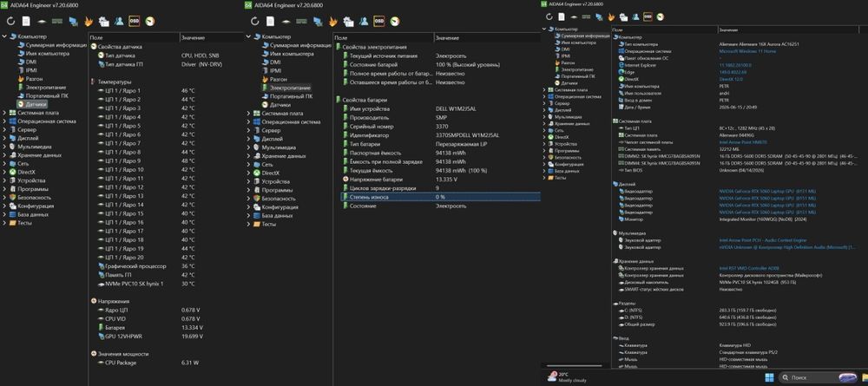Click the gauge icon after OSD in the left toolbar
Viewport: 868px width, 386px height.
pos(149,21)
